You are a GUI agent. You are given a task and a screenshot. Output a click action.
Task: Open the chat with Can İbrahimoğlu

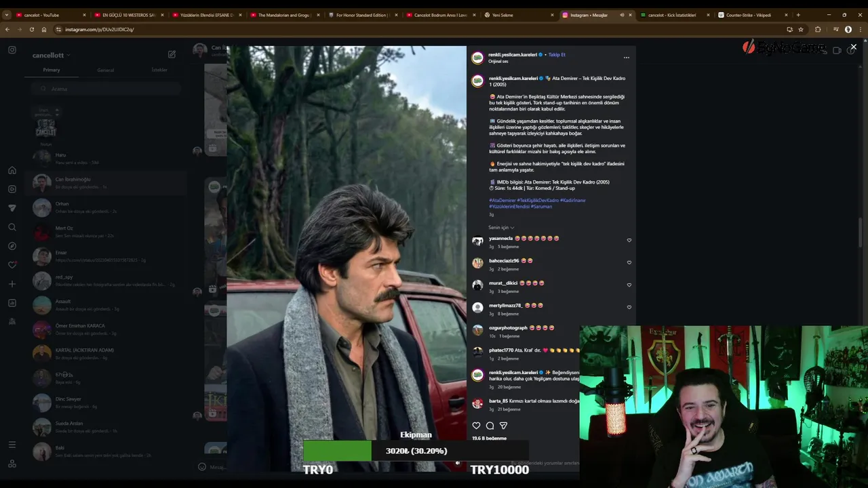(106, 182)
